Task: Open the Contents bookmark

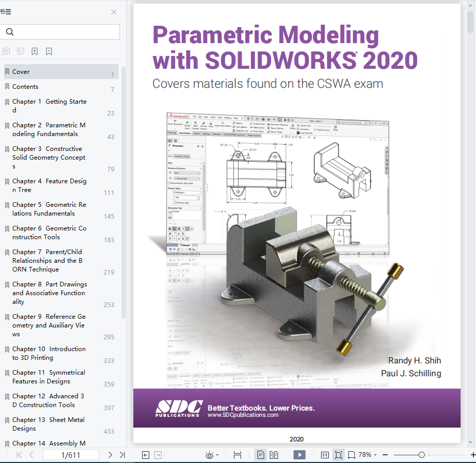Action: [x=61, y=87]
